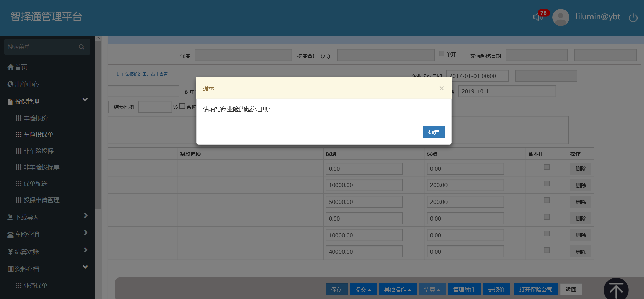Click the 2019-10-11 date field
644x299 pixels.
[x=507, y=91]
